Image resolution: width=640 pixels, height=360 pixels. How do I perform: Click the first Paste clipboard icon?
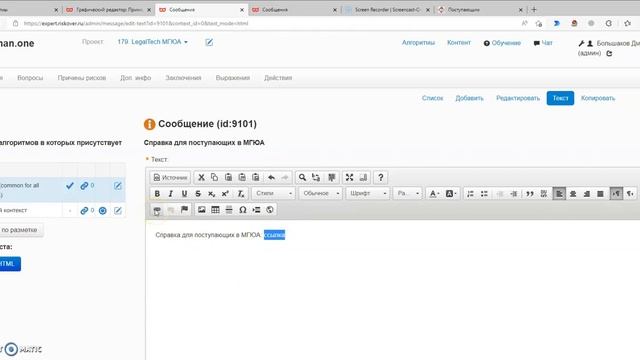point(229,178)
